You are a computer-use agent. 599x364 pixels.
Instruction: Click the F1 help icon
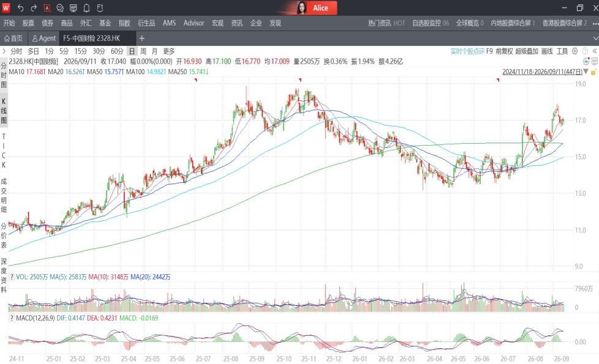(x=100, y=7)
